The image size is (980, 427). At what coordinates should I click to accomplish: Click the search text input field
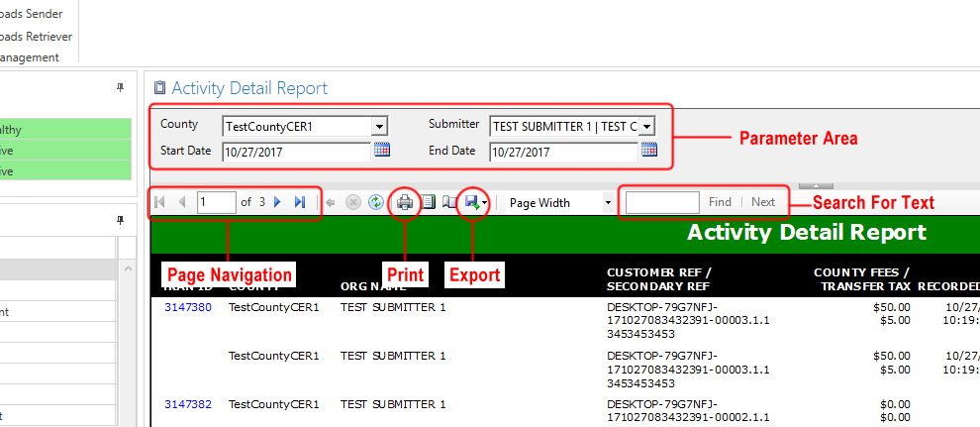point(662,202)
